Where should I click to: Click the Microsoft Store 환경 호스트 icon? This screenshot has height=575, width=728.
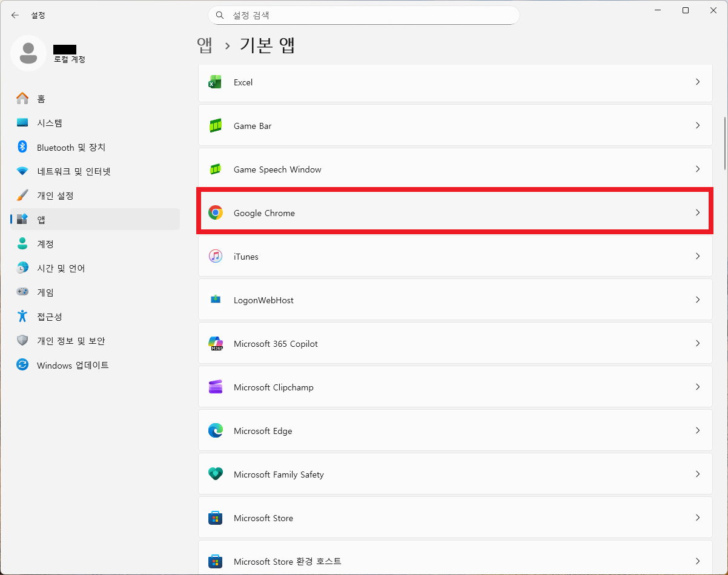(x=215, y=561)
